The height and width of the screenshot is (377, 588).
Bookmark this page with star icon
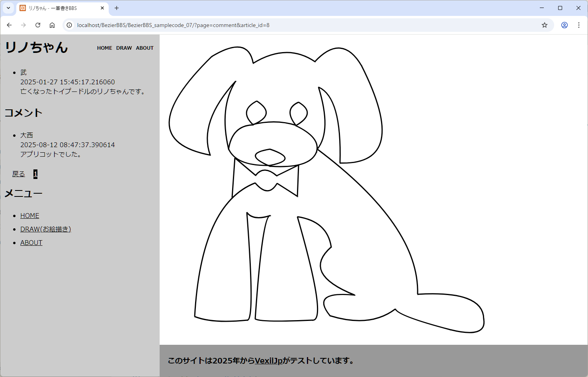point(545,25)
